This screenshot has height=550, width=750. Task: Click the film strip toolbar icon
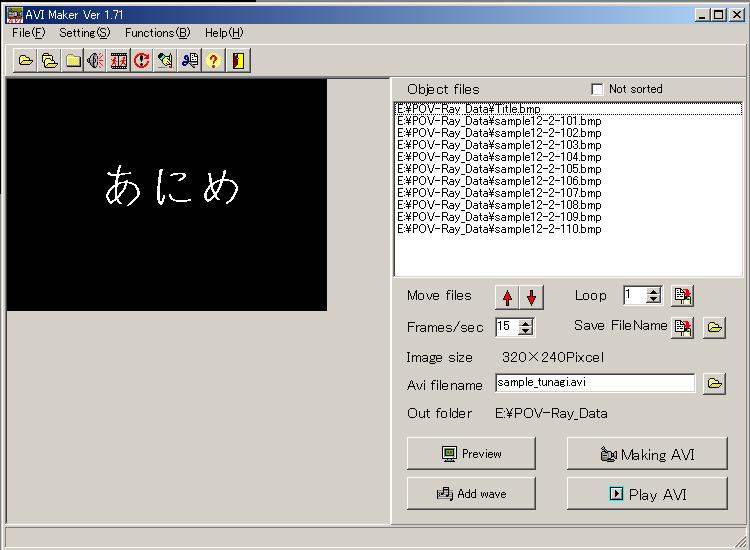click(x=119, y=61)
